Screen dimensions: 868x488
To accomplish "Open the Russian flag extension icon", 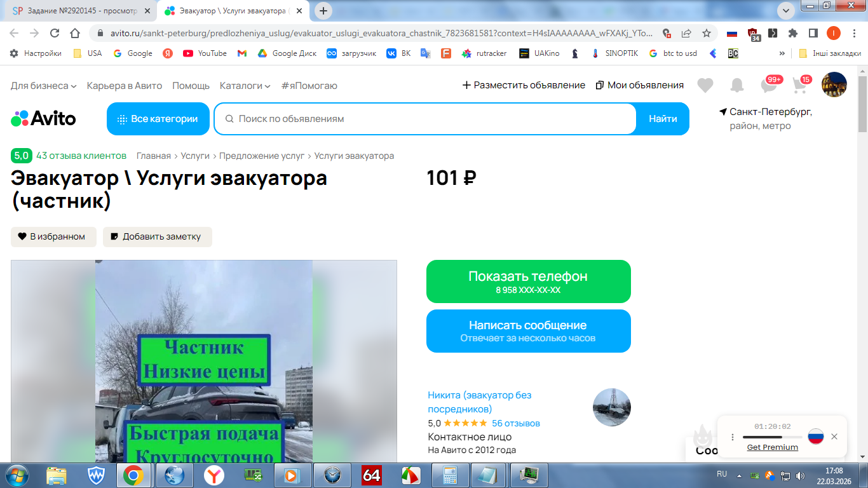I will click(732, 33).
